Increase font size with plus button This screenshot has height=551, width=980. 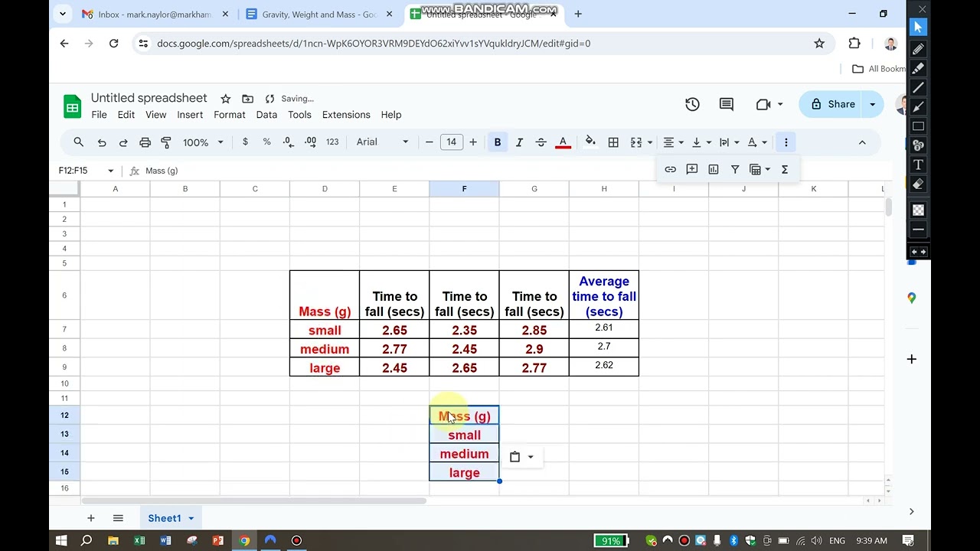tap(473, 142)
